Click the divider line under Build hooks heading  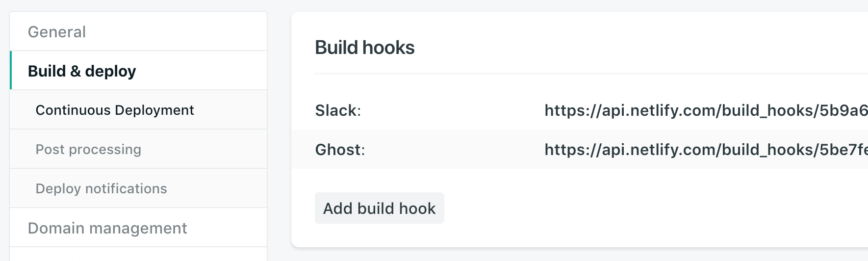click(588, 74)
